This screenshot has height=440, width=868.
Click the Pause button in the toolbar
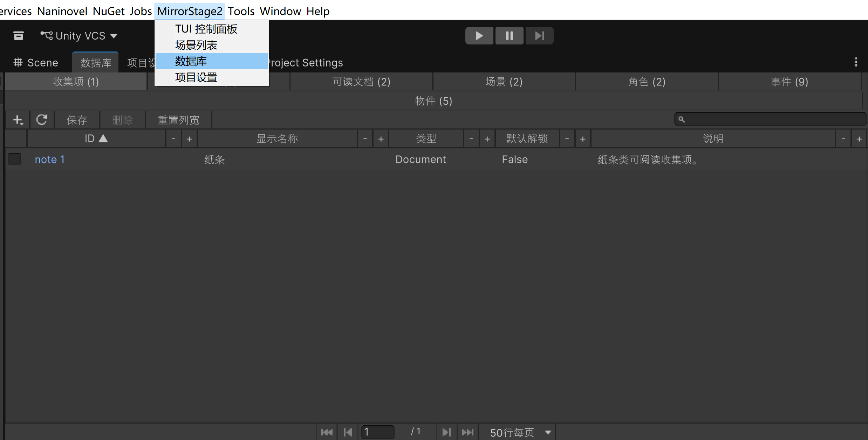(509, 36)
